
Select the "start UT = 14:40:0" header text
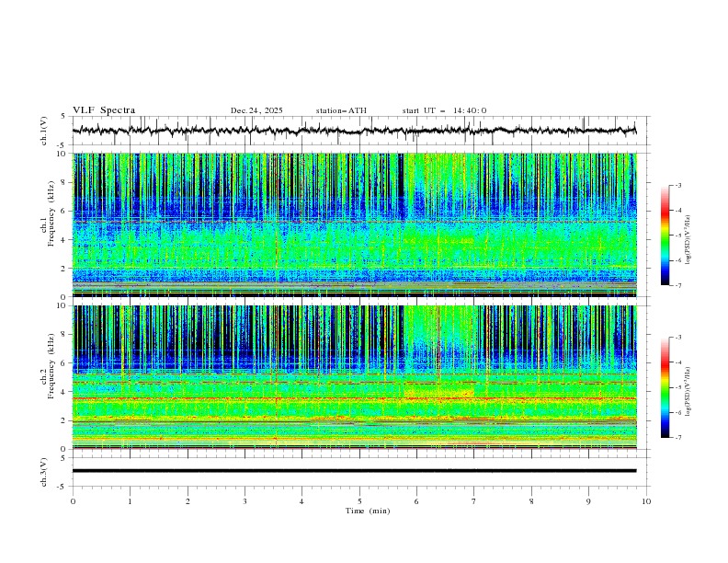444,110
